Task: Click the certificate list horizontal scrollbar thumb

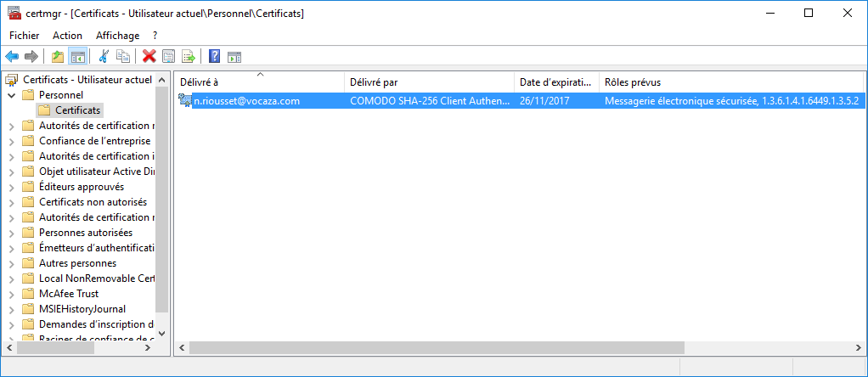Action: [x=437, y=347]
